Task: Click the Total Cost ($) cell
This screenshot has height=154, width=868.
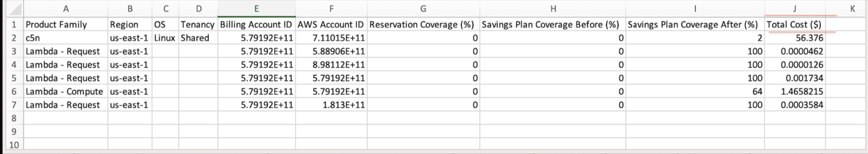Action: (794, 25)
